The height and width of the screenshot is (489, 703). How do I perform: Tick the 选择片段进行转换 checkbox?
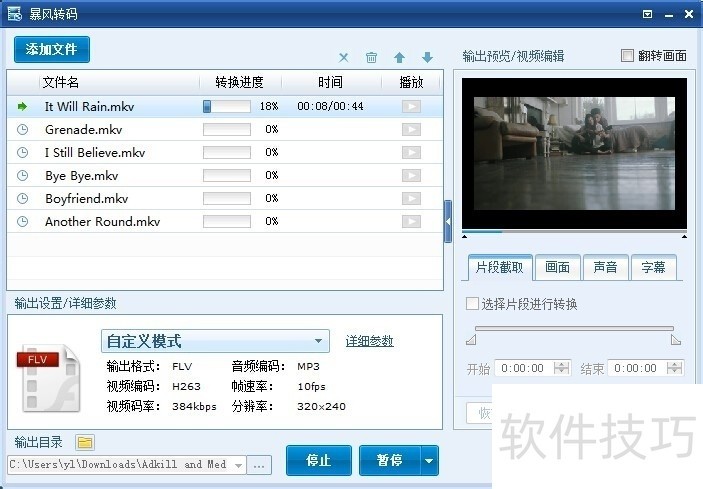coord(472,303)
